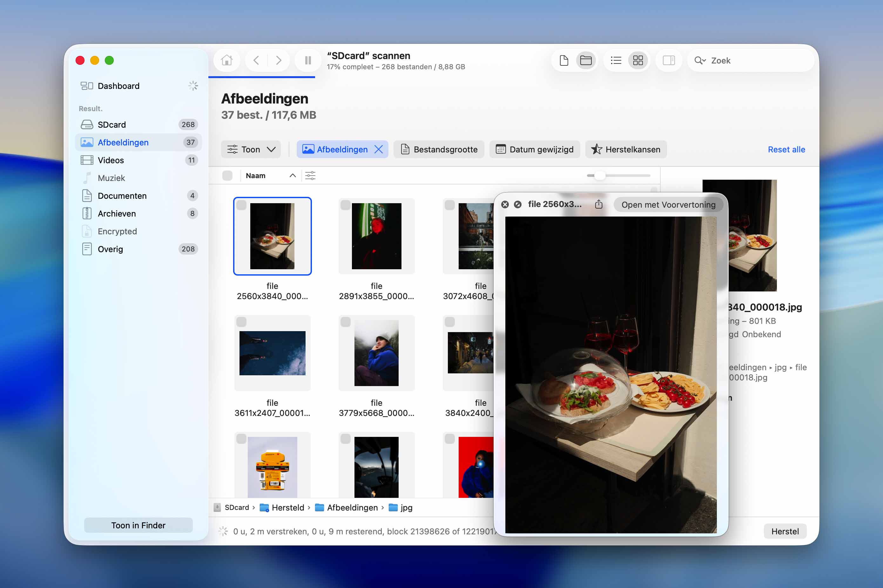Open the Datum gewijzigd filter
The image size is (883, 588).
pos(535,149)
